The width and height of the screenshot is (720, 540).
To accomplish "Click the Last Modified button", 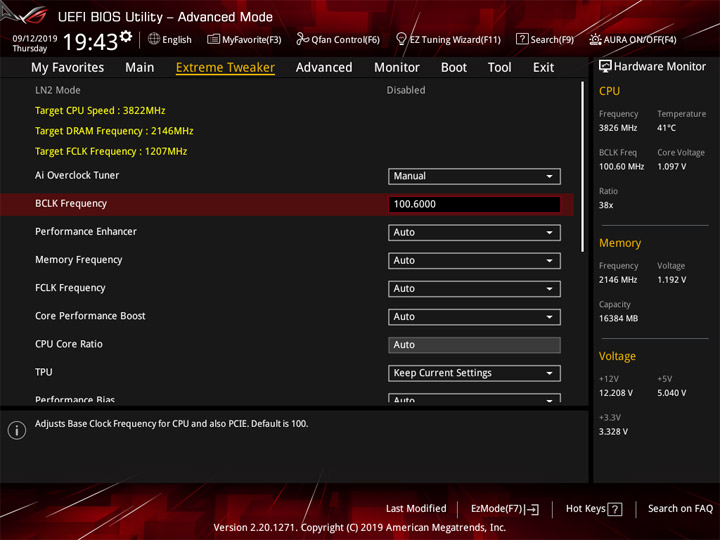I will (x=416, y=509).
